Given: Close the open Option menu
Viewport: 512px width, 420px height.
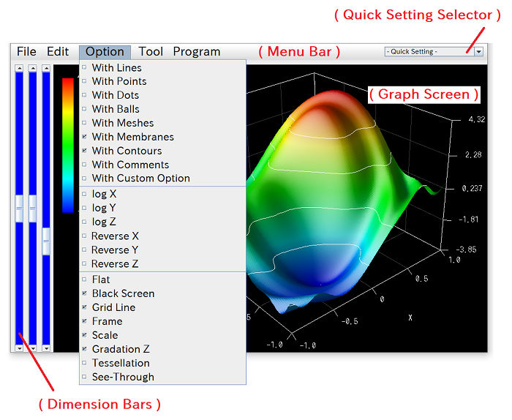Looking at the screenshot, I should [x=105, y=52].
